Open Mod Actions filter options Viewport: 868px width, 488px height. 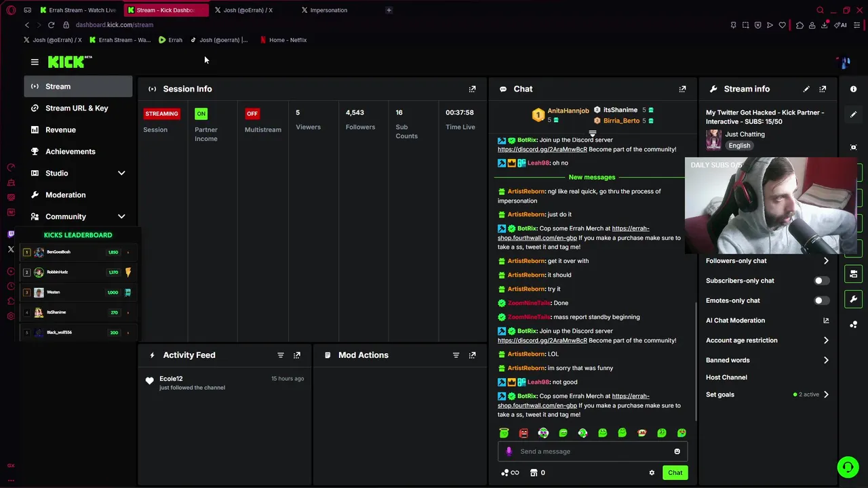coord(456,355)
